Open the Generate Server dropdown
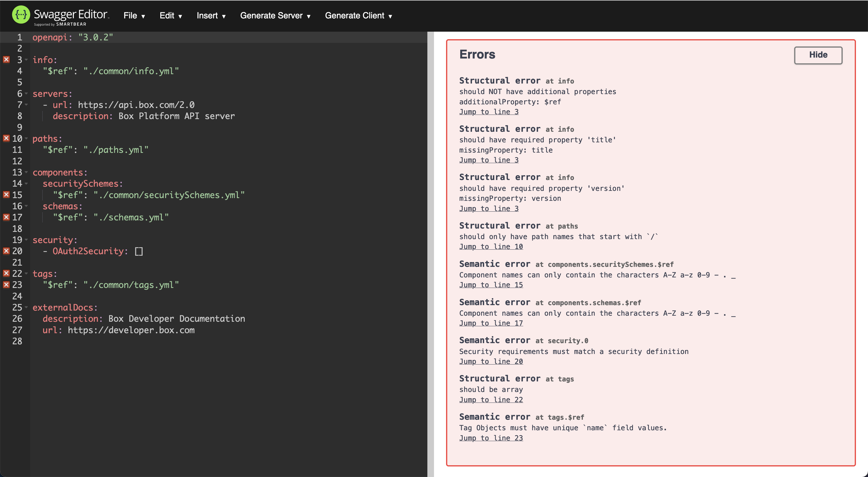 275,15
